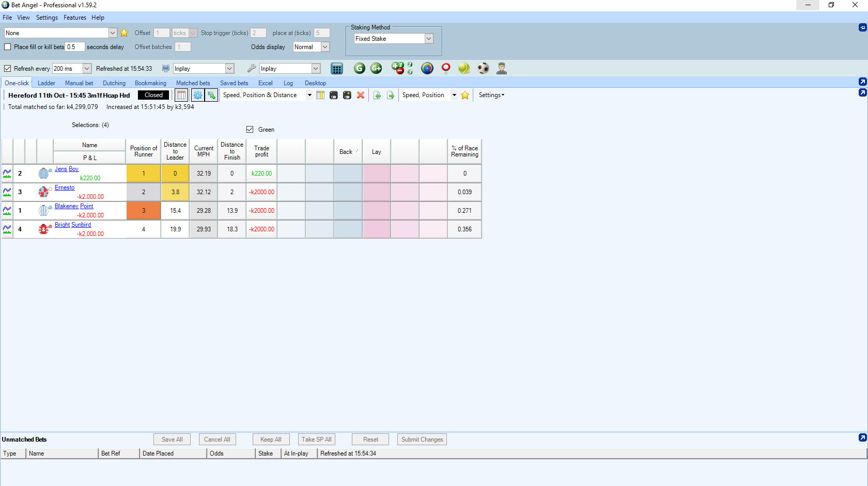Click the soccer ball icon

point(483,68)
